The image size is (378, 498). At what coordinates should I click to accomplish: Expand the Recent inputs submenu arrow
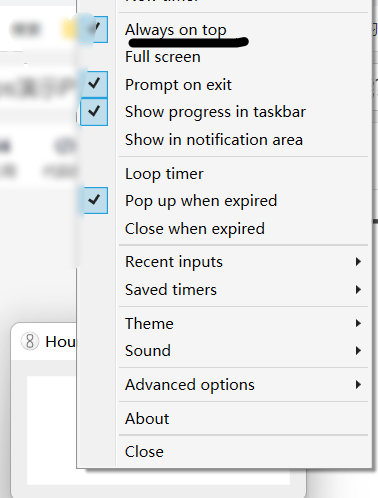tap(358, 262)
